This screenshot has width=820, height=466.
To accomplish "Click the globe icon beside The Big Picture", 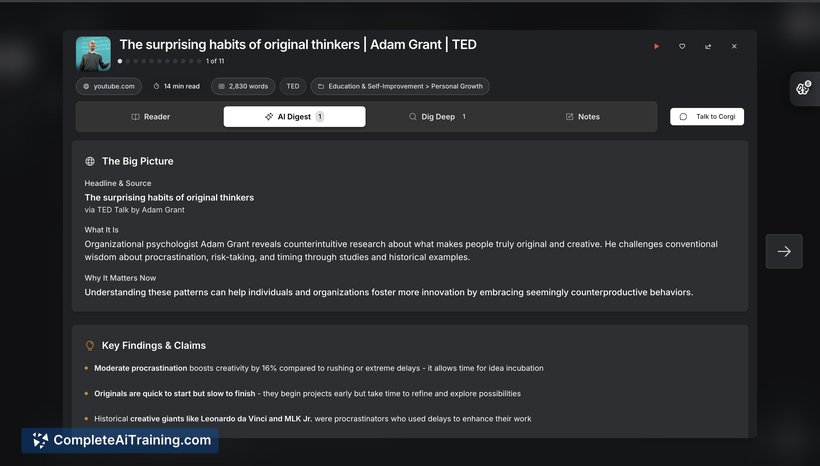I will pos(90,161).
